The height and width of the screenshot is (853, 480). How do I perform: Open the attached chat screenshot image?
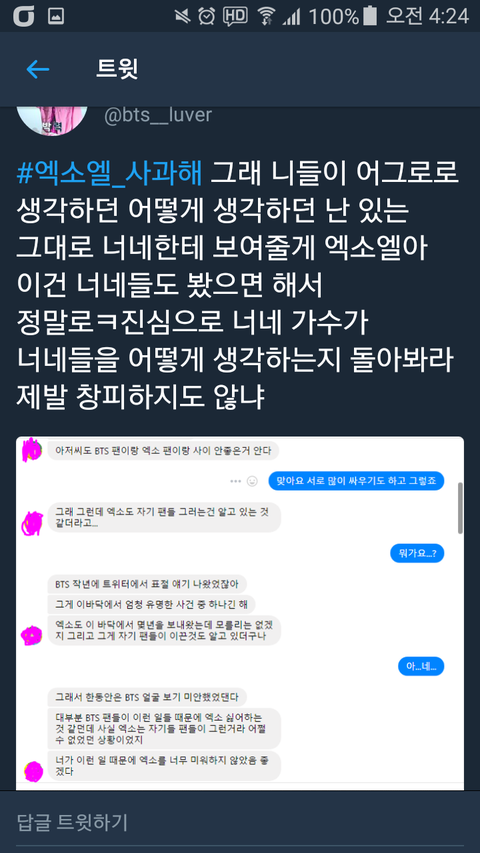(x=240, y=613)
